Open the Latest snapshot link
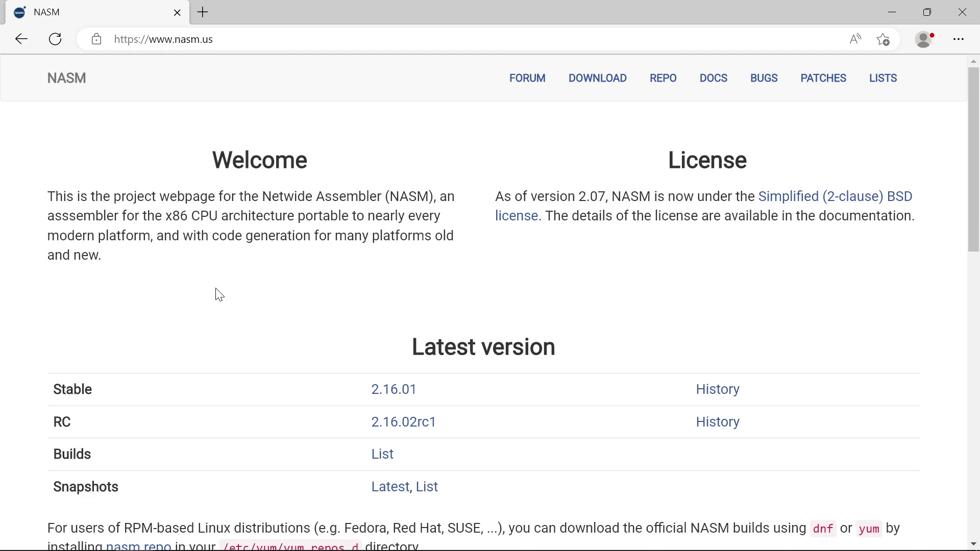The image size is (980, 551). point(390,487)
